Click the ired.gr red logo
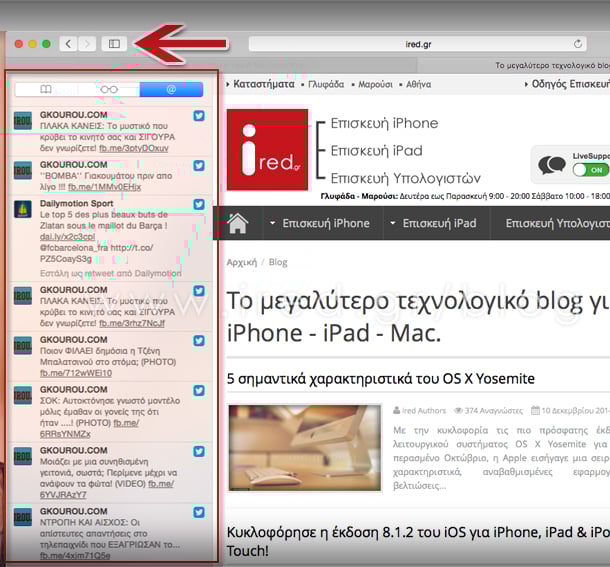Viewport: 610px width, 567px height. tap(267, 150)
